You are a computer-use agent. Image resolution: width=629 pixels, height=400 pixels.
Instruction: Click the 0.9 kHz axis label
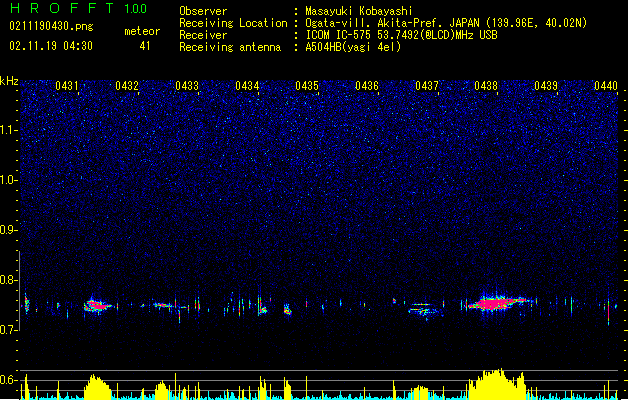click(9, 230)
